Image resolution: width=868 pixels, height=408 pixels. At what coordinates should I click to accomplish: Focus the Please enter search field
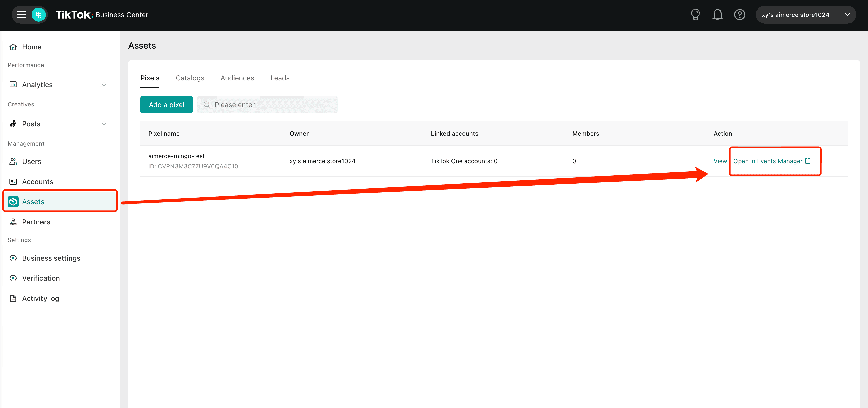[267, 105]
